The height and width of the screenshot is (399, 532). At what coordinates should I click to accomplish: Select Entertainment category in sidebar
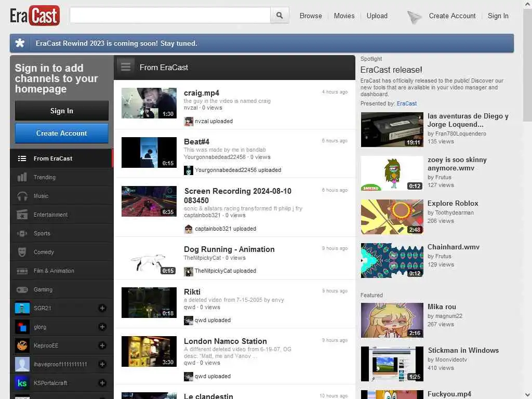click(61, 215)
